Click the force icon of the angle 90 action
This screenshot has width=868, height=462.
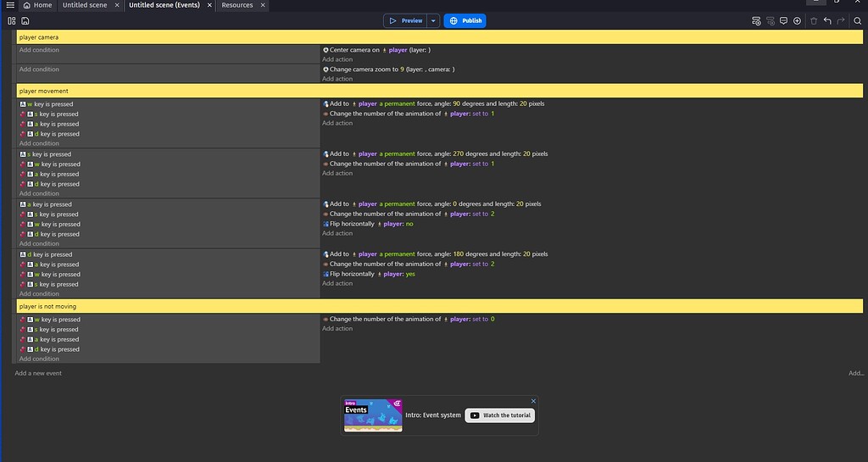pos(325,104)
